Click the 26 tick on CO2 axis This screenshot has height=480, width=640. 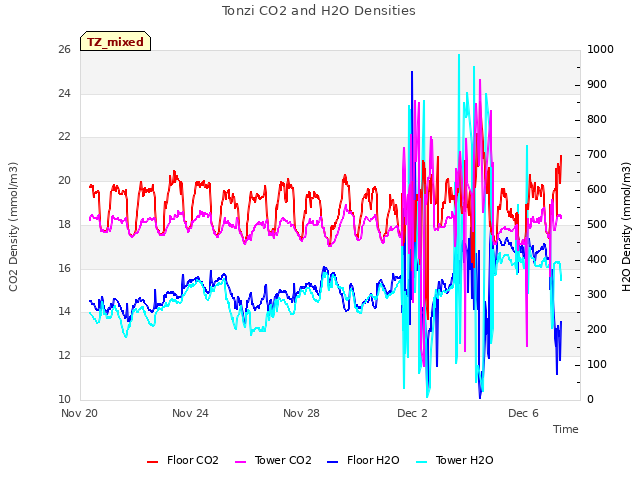click(64, 50)
